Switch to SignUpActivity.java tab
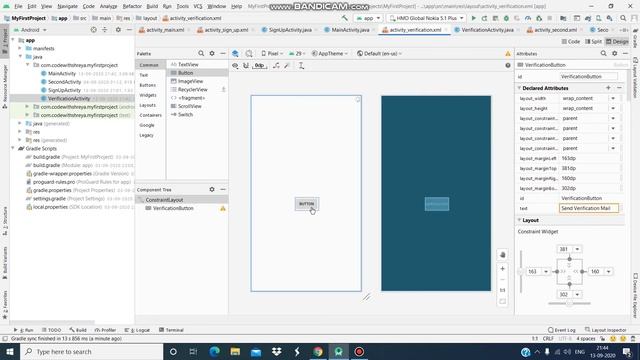The image size is (640, 360). click(290, 30)
